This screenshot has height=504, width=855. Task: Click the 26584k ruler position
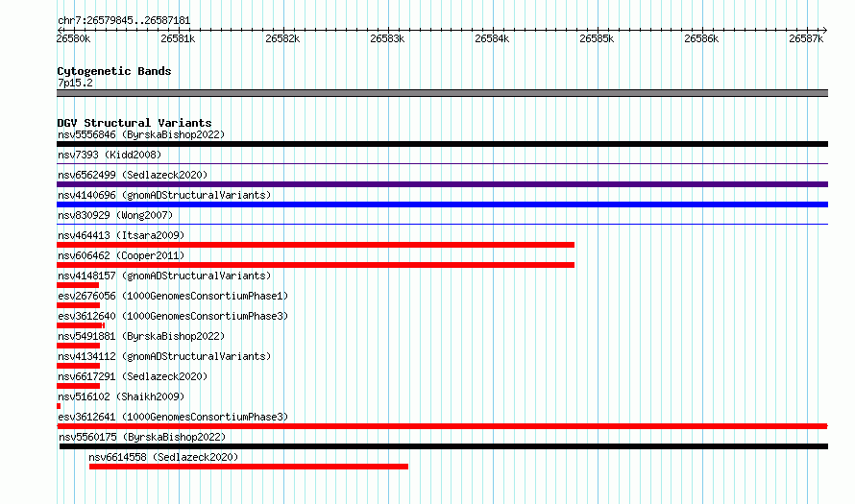tap(493, 38)
